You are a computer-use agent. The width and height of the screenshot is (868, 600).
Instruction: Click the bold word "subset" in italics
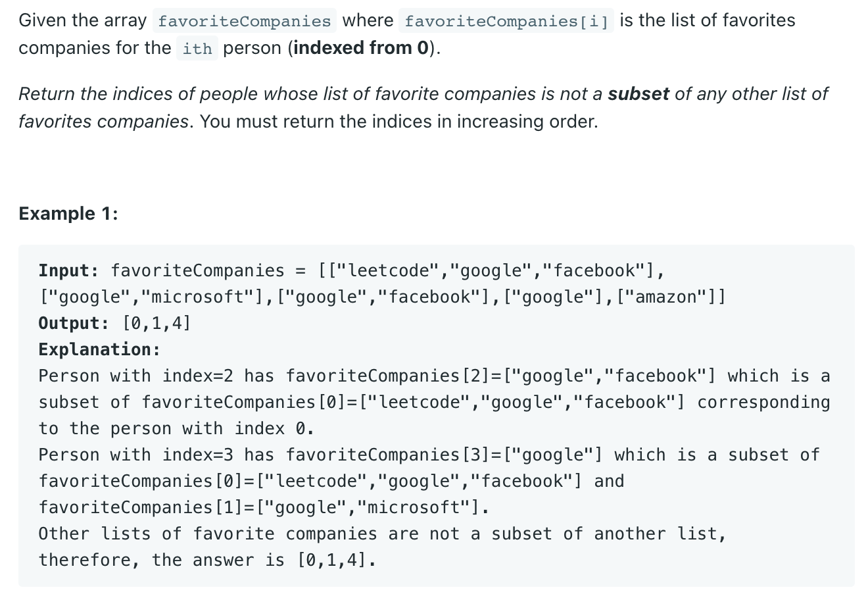click(639, 94)
